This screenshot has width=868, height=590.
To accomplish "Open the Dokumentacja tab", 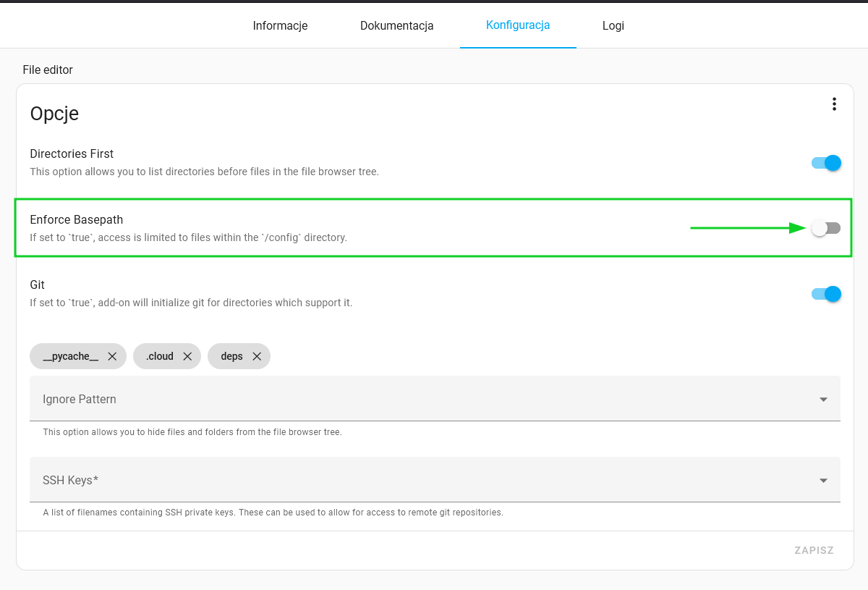I will coord(397,25).
